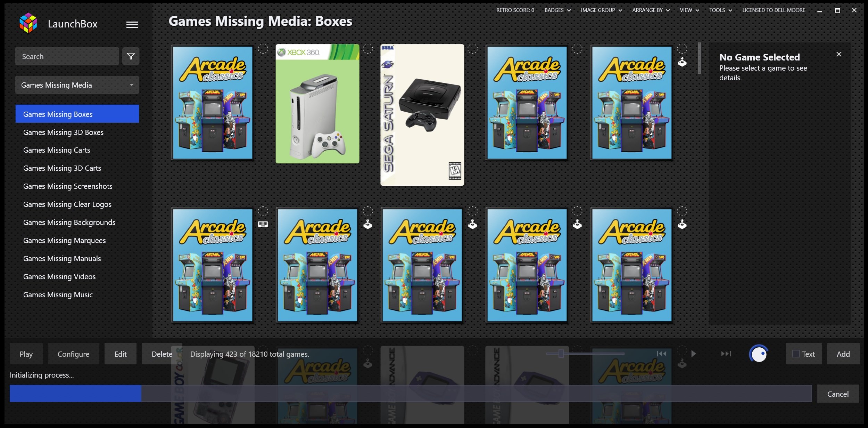Open the LaunchBox hamburger menu
868x428 pixels.
tap(132, 24)
